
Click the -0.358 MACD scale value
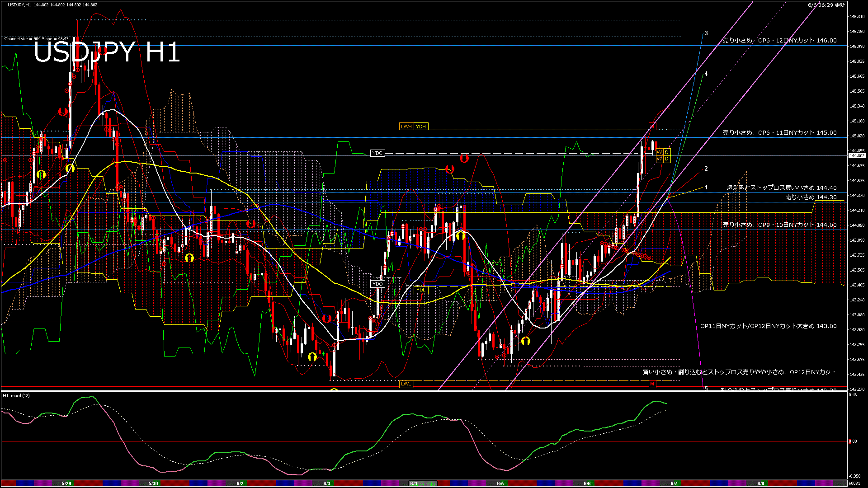click(x=854, y=476)
